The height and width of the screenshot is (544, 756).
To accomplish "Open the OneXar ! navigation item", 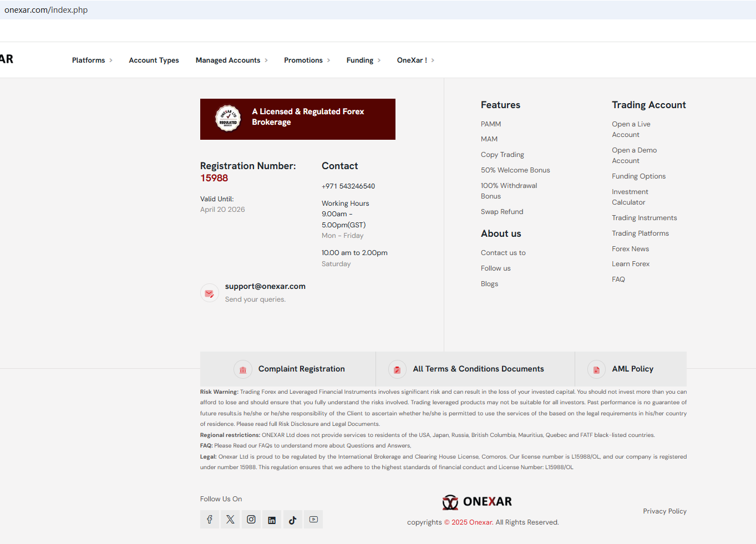I will click(x=412, y=60).
